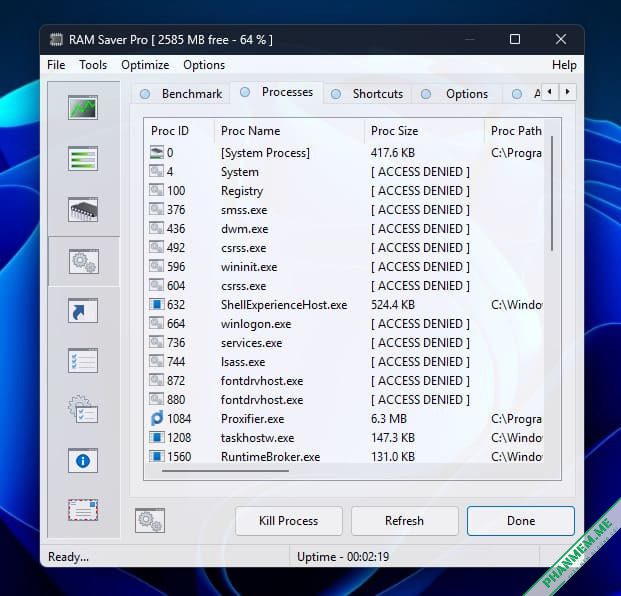The image size is (621, 596).
Task: Select the taskhostw.exe process name
Action: click(x=257, y=438)
